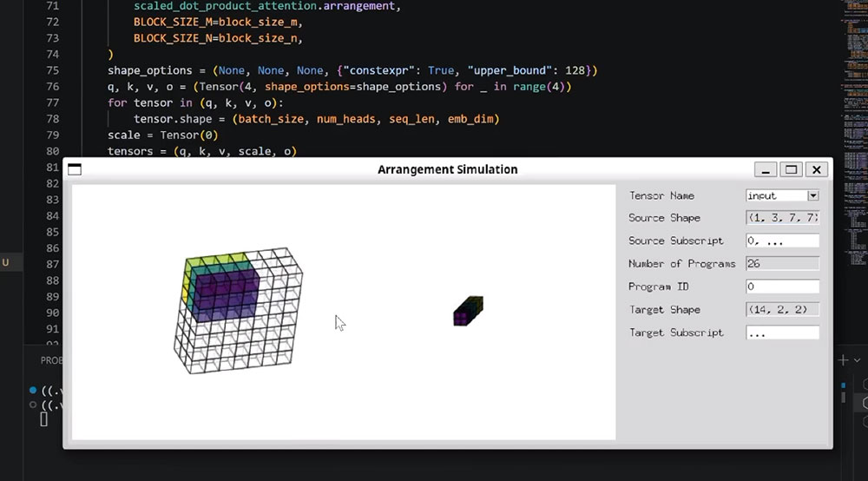
Task: Maximize the Arrangement Simulation window
Action: click(791, 169)
